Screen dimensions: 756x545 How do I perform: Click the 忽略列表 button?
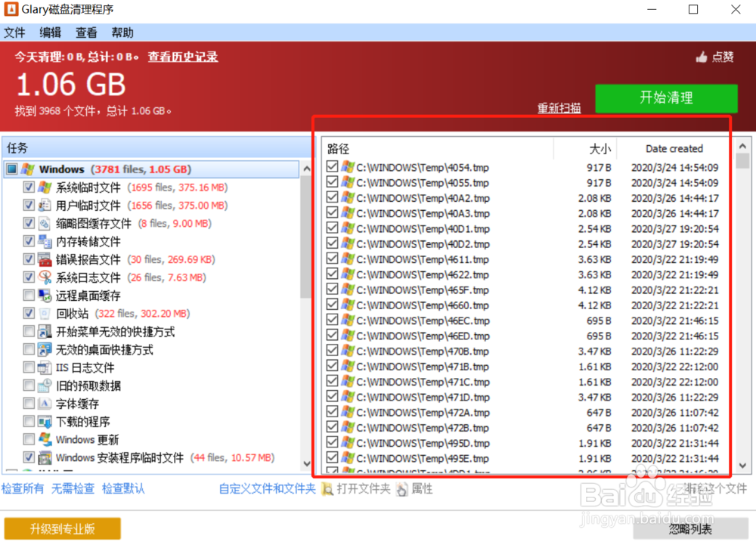(x=691, y=529)
